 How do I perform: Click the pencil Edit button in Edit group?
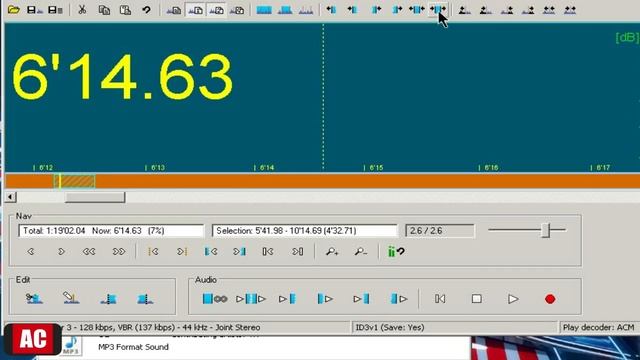click(x=71, y=299)
